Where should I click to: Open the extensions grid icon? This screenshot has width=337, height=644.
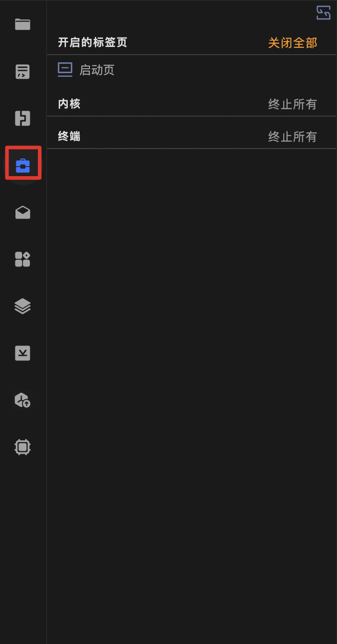click(x=23, y=259)
